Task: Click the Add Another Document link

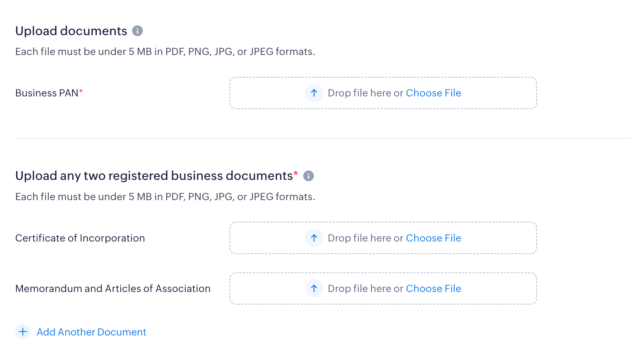Action: 91,332
